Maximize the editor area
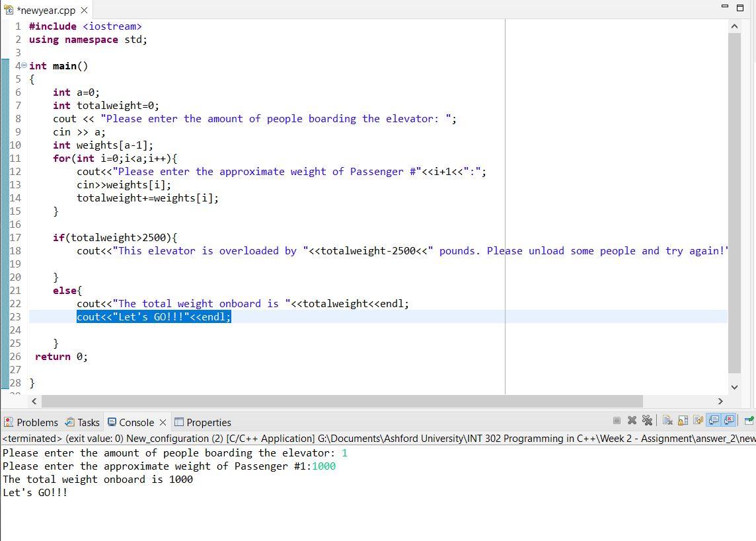 click(x=741, y=7)
